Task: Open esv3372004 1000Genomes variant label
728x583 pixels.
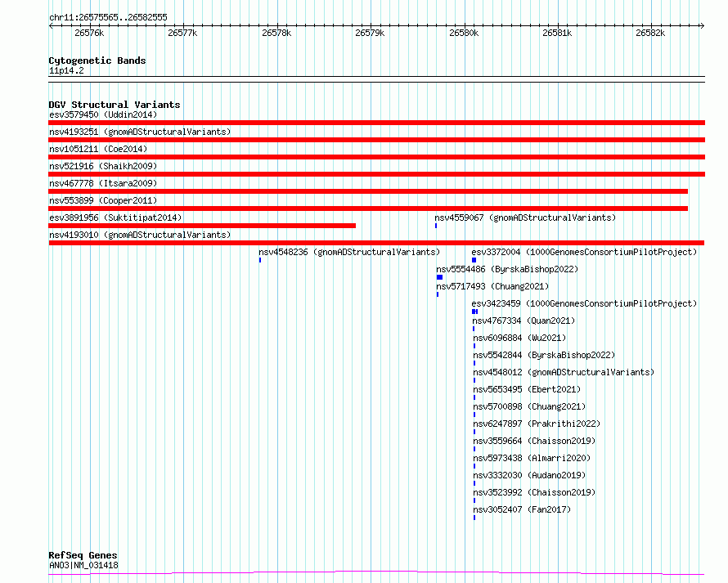Action: 584,252
